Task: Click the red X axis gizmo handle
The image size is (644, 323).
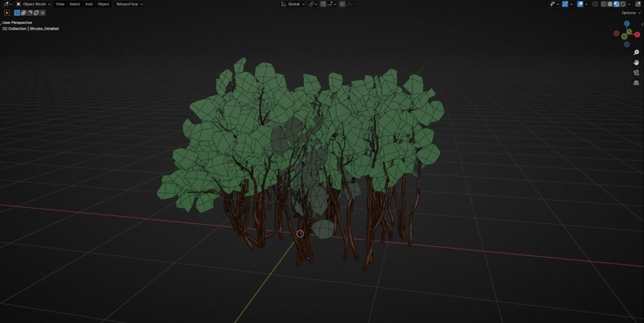Action: click(x=637, y=35)
